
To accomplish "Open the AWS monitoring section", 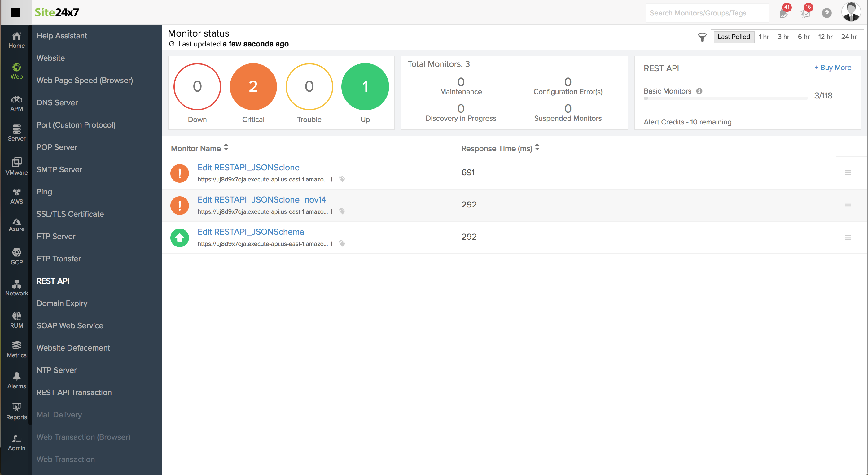I will [16, 196].
